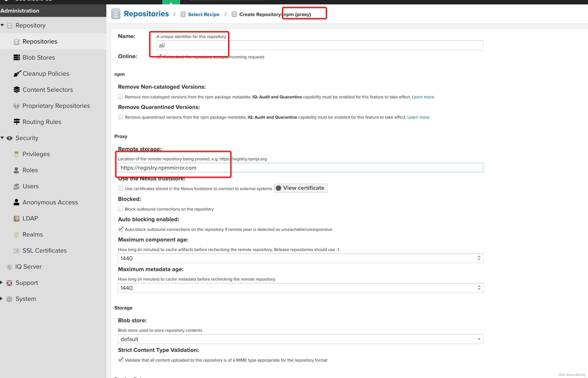Click the Cleanup Policies broom icon
This screenshot has height=378, width=588.
click(17, 74)
